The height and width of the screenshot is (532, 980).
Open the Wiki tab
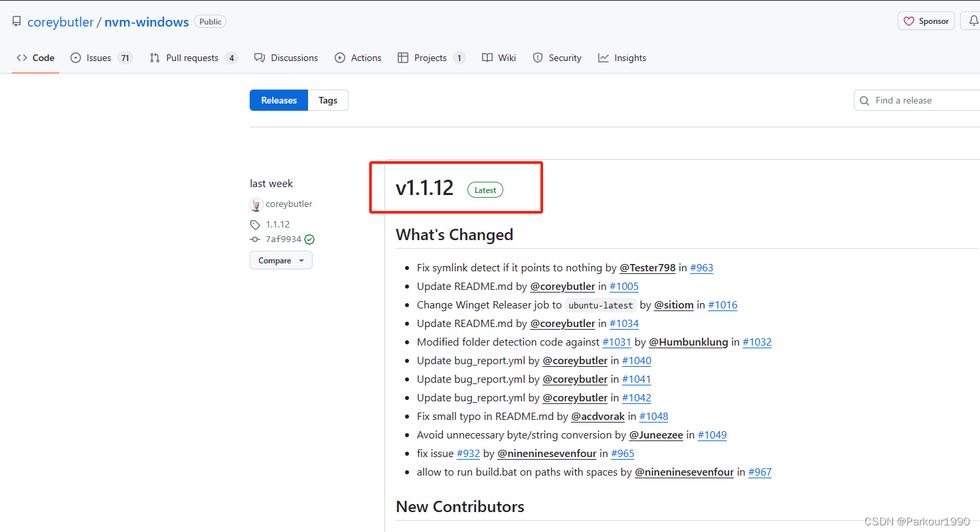coord(499,58)
